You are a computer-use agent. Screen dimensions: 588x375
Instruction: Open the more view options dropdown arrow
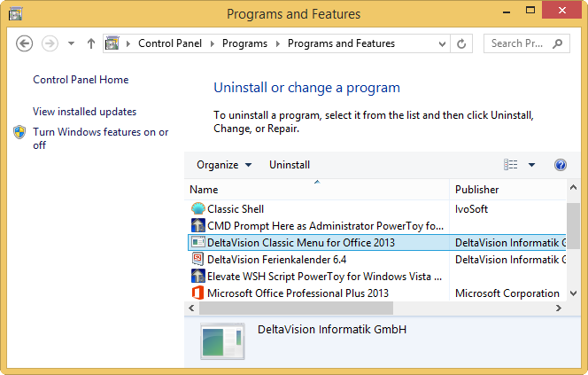531,165
